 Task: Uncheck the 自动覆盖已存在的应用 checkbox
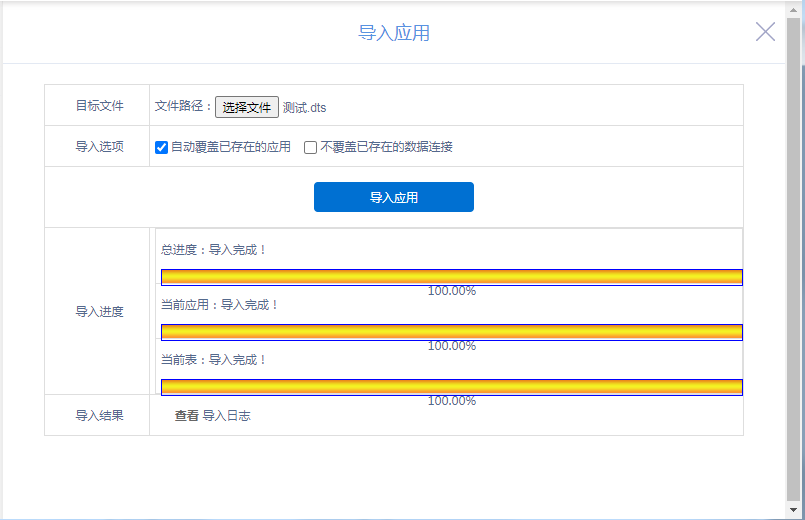[x=162, y=147]
